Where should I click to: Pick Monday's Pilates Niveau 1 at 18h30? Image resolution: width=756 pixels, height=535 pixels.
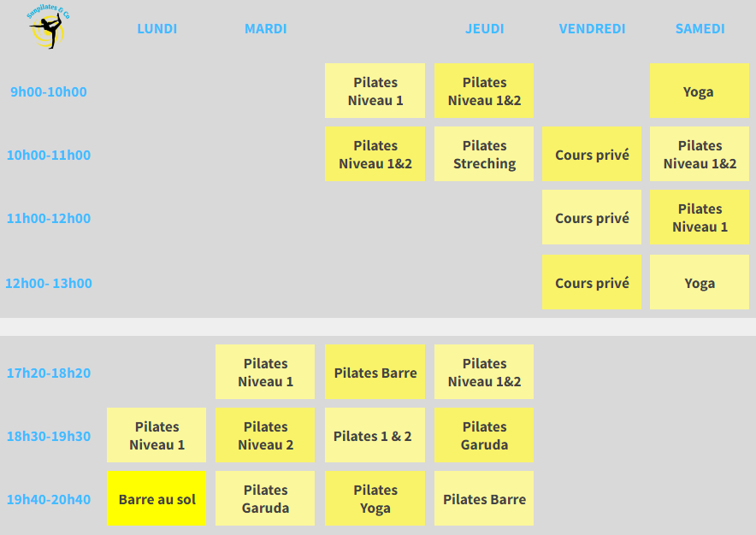pyautogui.click(x=157, y=435)
